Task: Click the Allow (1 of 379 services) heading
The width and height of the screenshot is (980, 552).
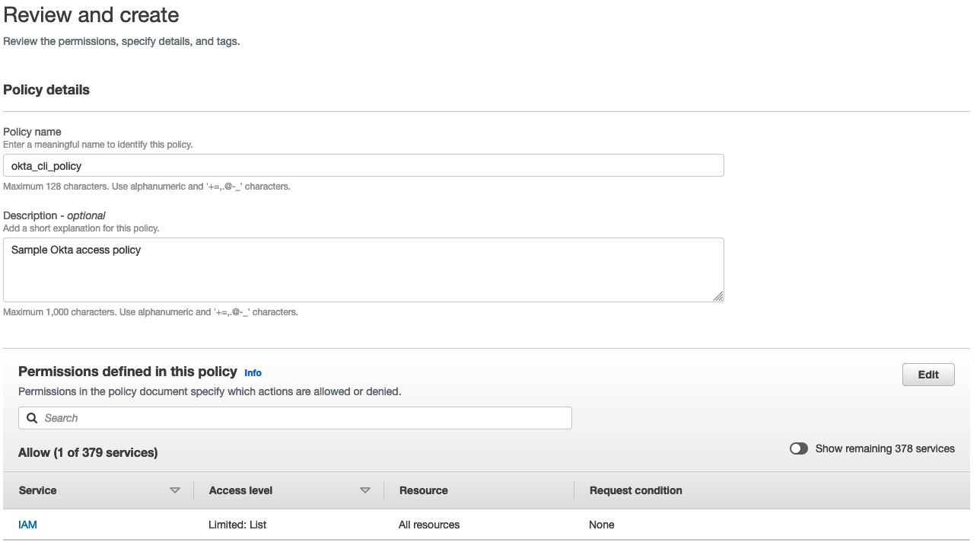Action: click(x=88, y=452)
